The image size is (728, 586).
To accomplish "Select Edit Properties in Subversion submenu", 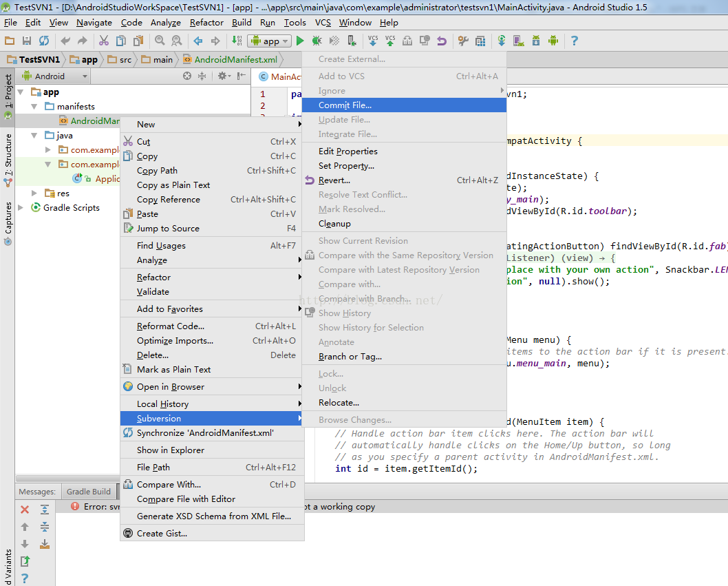I will pos(404,151).
